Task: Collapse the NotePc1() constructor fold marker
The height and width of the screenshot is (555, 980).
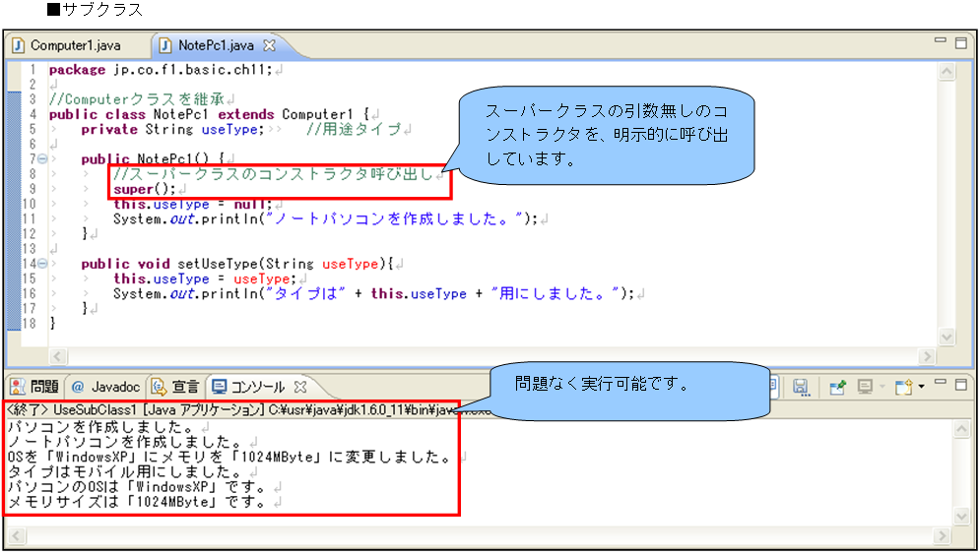Action: point(38,158)
